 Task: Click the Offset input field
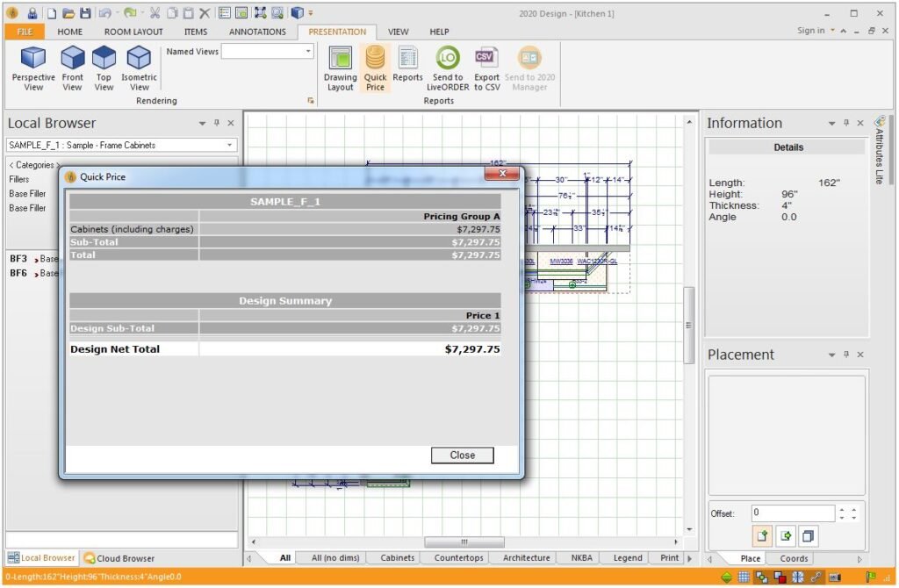click(793, 513)
